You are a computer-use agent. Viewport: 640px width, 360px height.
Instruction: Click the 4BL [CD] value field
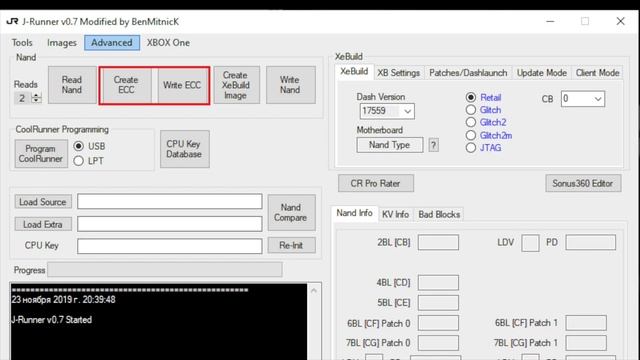pyautogui.click(x=438, y=282)
